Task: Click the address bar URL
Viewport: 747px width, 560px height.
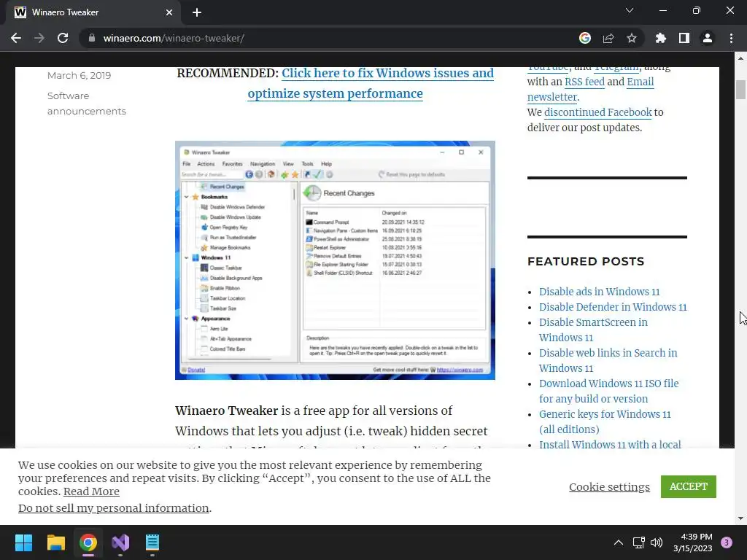Action: [174, 38]
